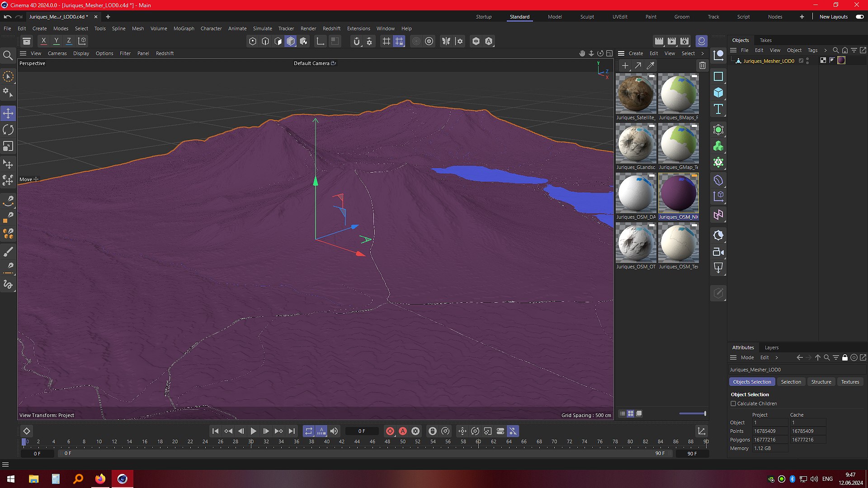Screen dimensions: 868x488
Task: Toggle coordinate system icon
Action: [82, 41]
